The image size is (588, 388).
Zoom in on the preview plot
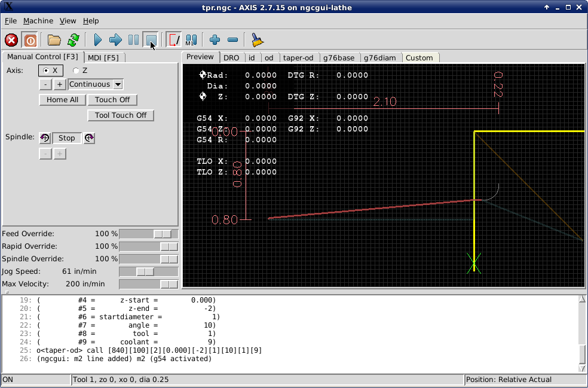pyautogui.click(x=214, y=40)
